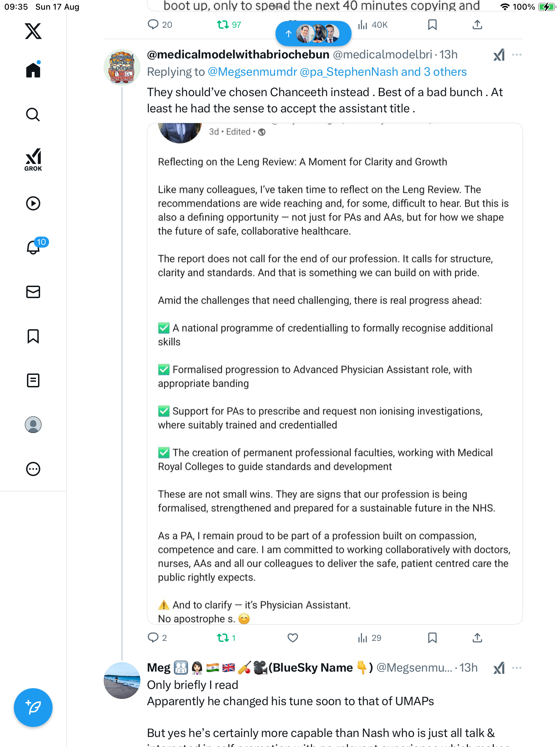Viewport: 560px width, 747px height.
Task: Open more options on medicalmodelwithabriochebun post
Action: [517, 55]
